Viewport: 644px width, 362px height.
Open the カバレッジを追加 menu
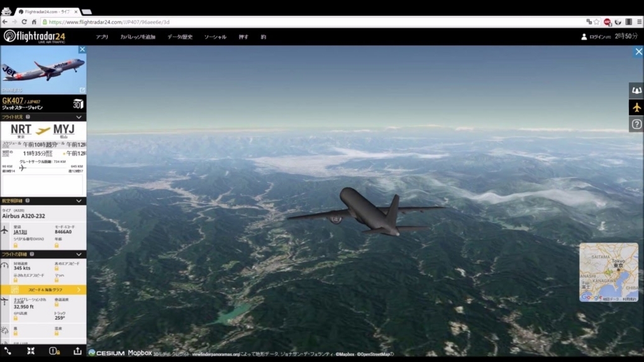tap(138, 37)
